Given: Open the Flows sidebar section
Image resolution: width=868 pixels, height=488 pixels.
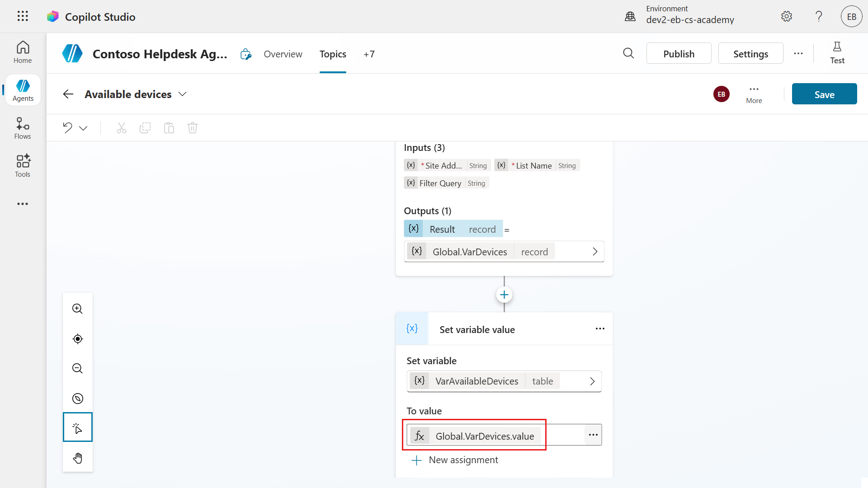Looking at the screenshot, I should [23, 128].
